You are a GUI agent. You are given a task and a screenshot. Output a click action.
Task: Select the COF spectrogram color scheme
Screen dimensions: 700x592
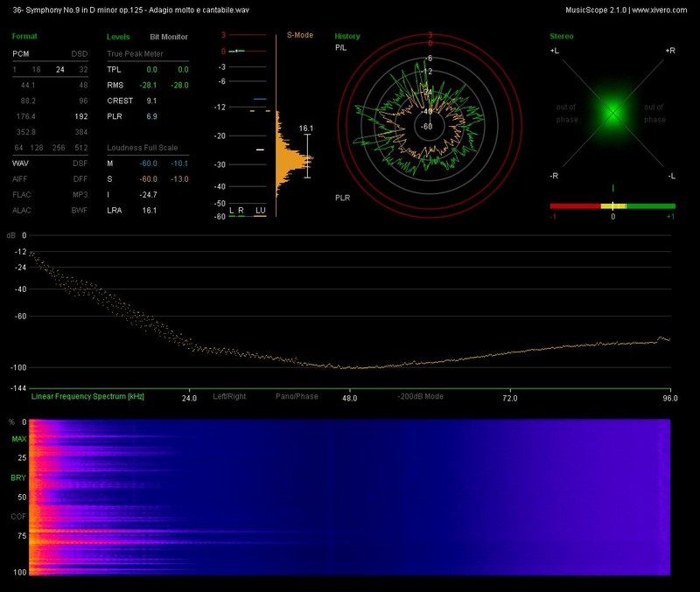point(18,517)
